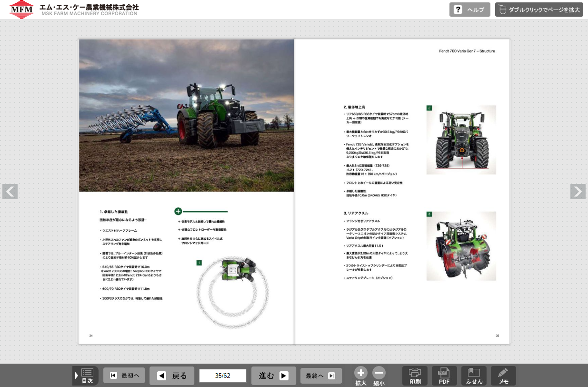
Task: Add a sticky note with ふせん
Action: click(x=474, y=376)
